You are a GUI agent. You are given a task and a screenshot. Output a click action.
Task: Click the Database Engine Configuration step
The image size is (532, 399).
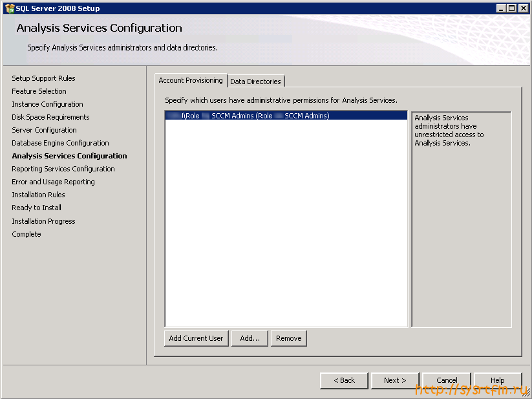60,143
